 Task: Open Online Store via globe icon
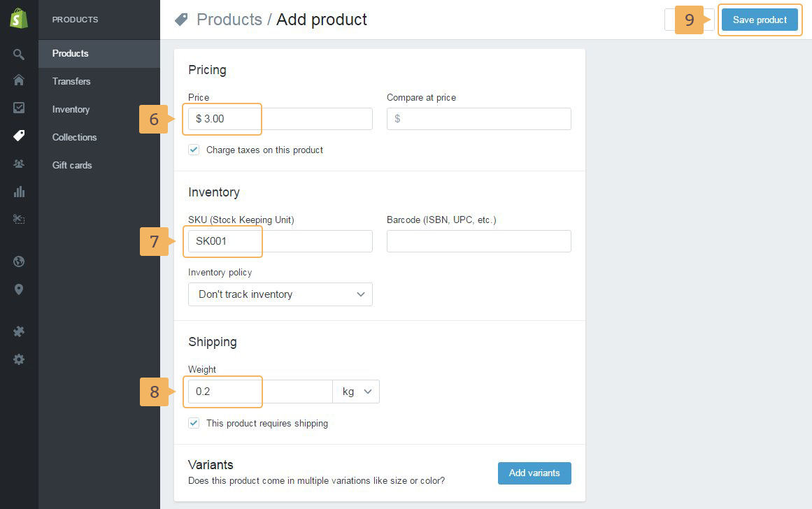coord(19,261)
